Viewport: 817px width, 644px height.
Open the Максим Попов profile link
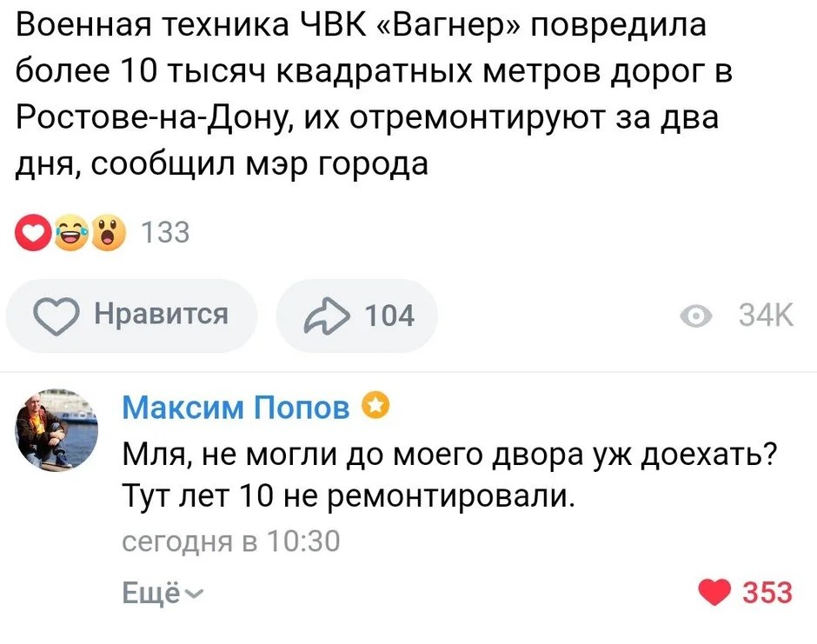tap(236, 408)
